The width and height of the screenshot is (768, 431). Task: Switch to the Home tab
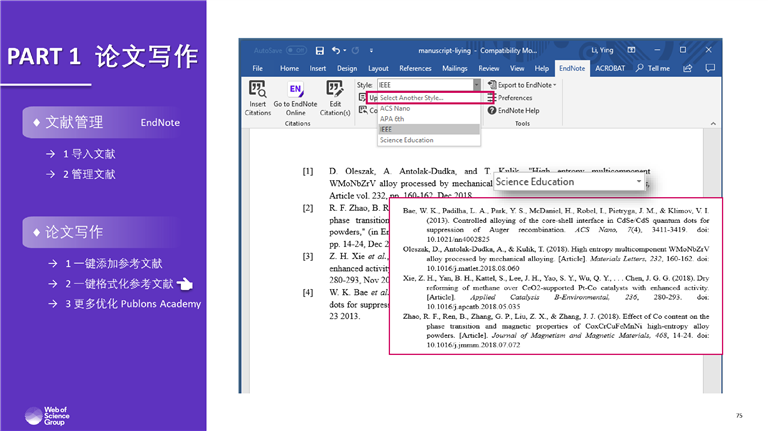pyautogui.click(x=289, y=69)
